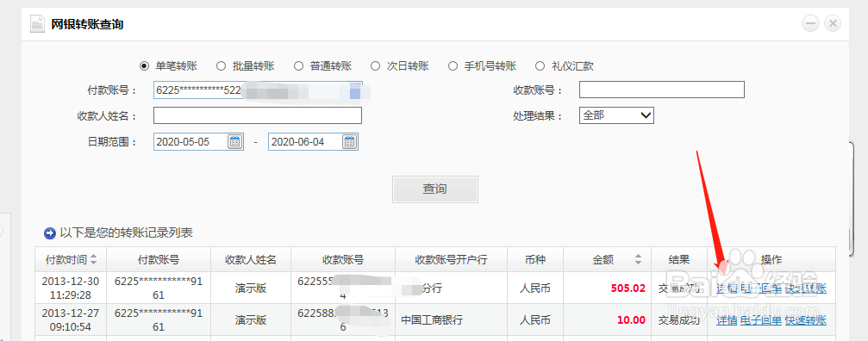Click 快速转账 for the 505.02 transaction
868x341 pixels.
805,288
